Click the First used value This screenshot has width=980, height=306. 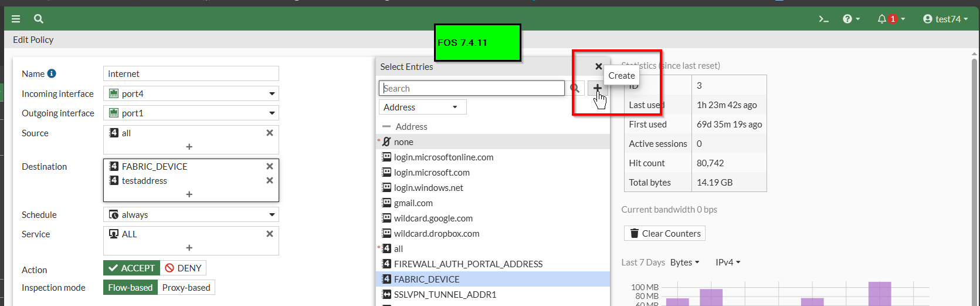pyautogui.click(x=729, y=124)
